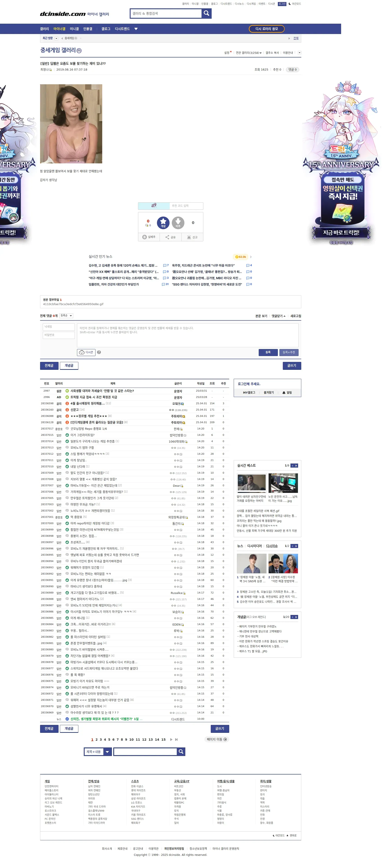Expand arrow box next to 이용안내
The image size is (383, 868).
click(299, 53)
